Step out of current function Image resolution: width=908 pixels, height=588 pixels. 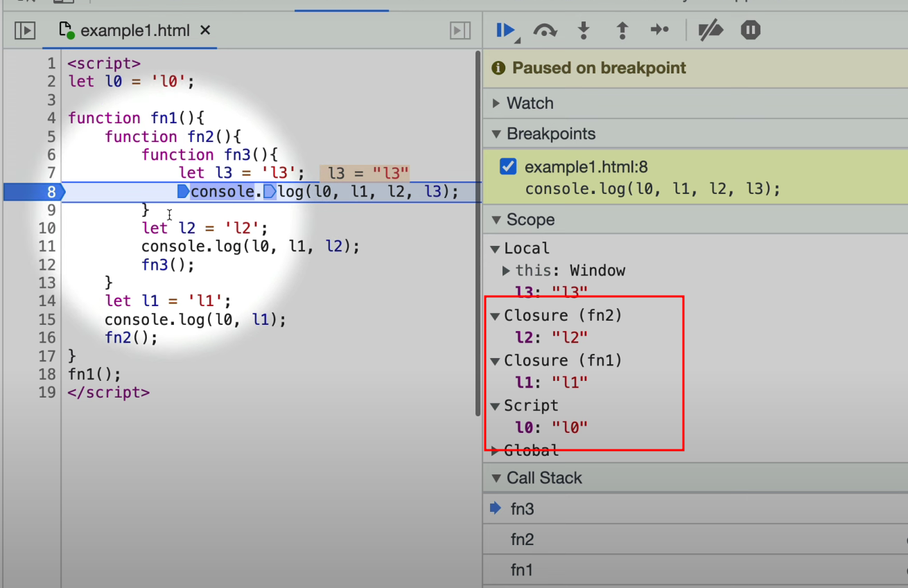point(622,30)
